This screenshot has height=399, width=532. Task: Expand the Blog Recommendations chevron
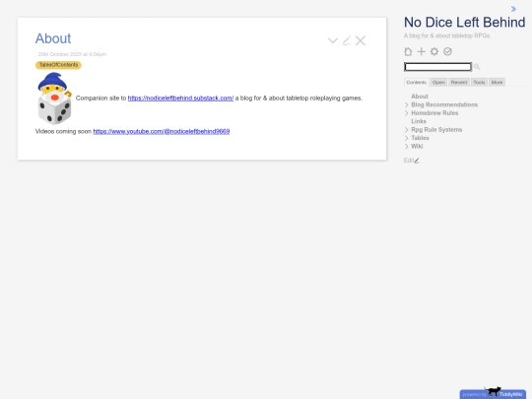point(407,104)
